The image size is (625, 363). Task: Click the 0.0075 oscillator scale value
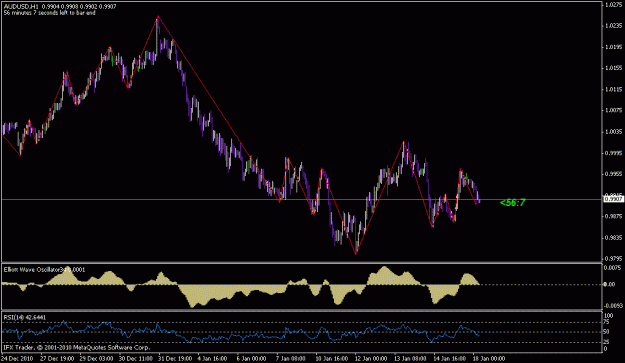(613, 268)
